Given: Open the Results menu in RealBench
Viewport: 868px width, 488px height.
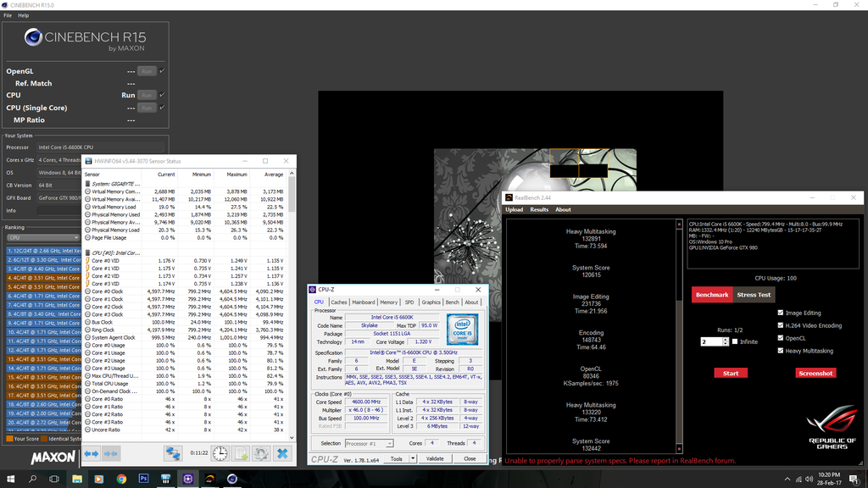Looking at the screenshot, I should click(x=539, y=209).
